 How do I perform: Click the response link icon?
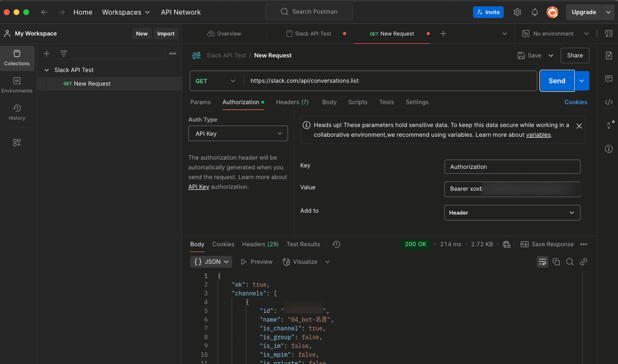pos(583,262)
